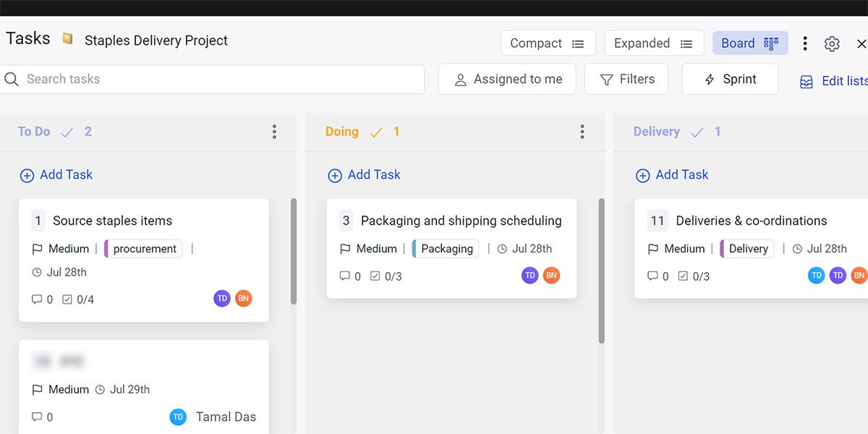Switch to Compact view
Screen dimensions: 868x434
pyautogui.click(x=548, y=43)
